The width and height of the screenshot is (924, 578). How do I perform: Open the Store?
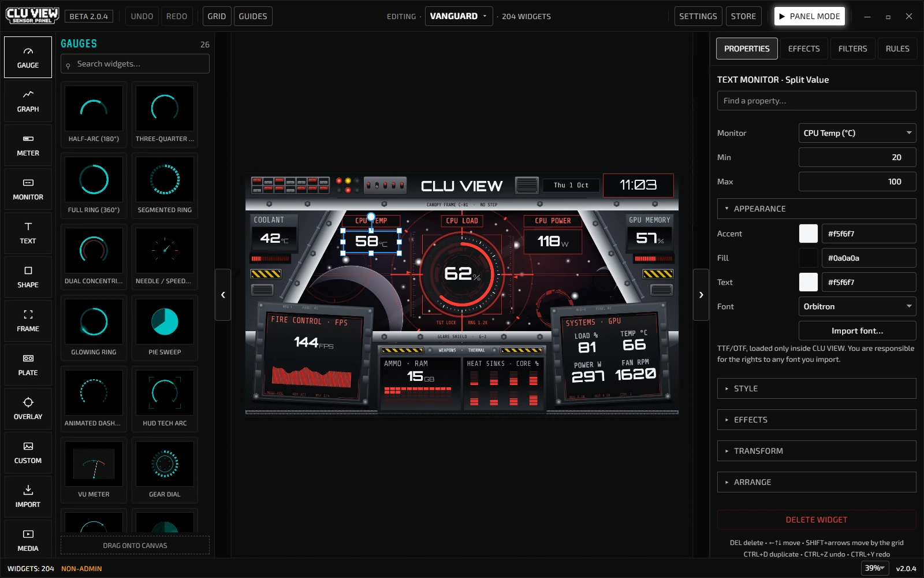[743, 16]
